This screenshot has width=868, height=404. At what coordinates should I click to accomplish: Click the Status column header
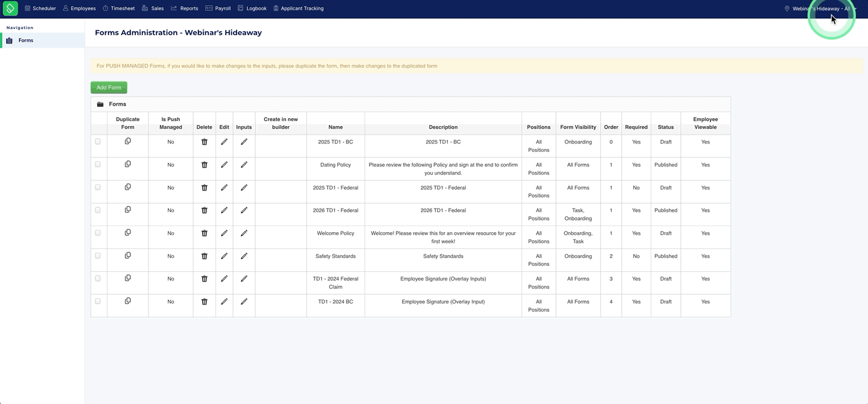click(666, 127)
